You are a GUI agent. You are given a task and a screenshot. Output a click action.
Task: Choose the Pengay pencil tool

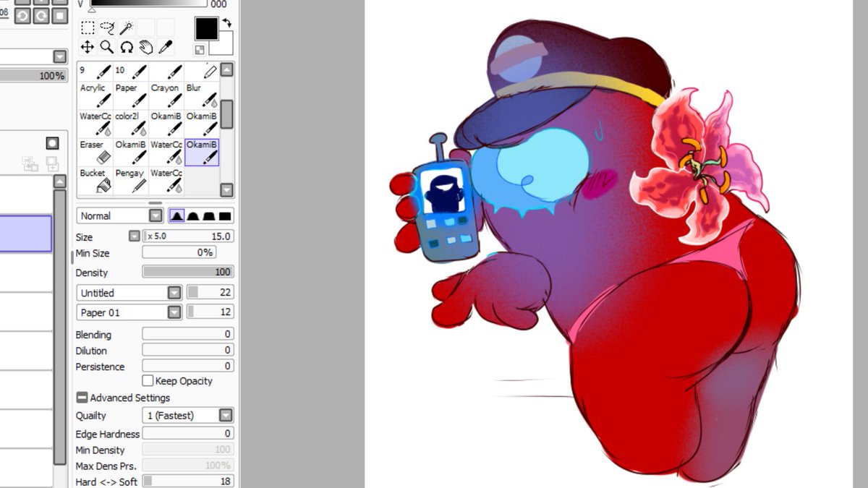130,180
